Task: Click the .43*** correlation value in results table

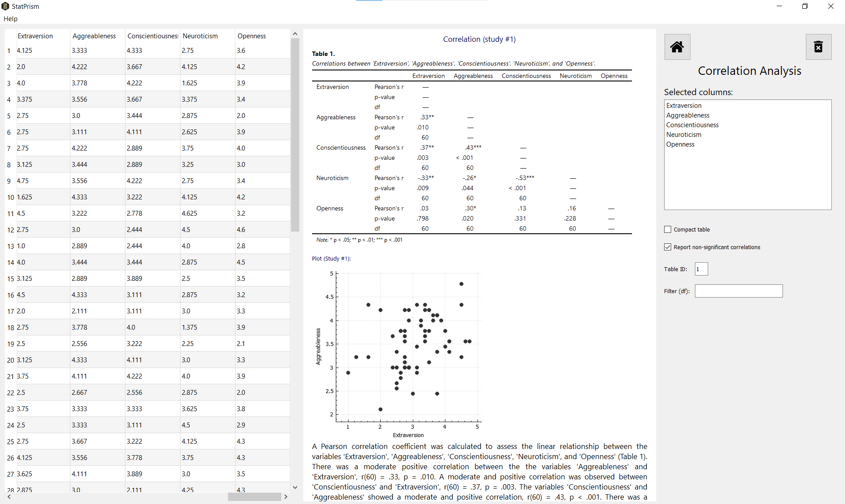Action: click(473, 147)
